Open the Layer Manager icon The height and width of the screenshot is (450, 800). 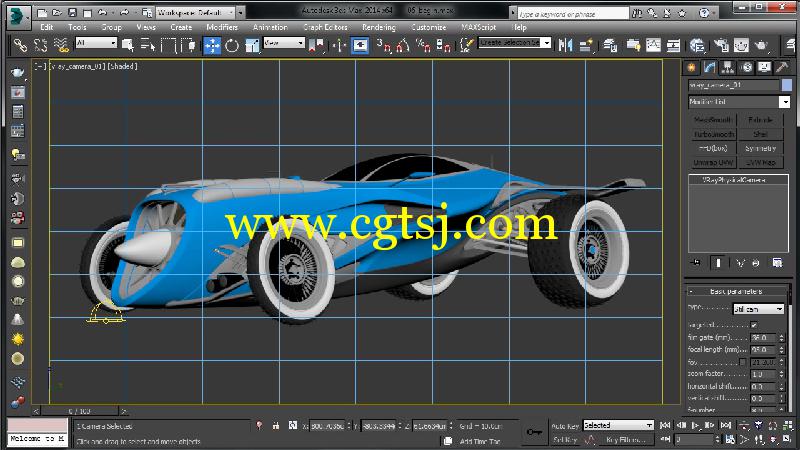click(x=610, y=45)
